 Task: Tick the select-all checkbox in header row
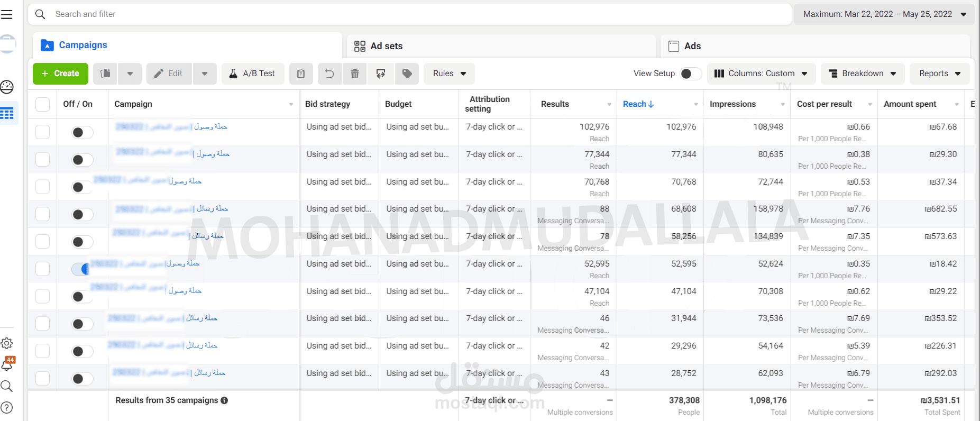(42, 104)
